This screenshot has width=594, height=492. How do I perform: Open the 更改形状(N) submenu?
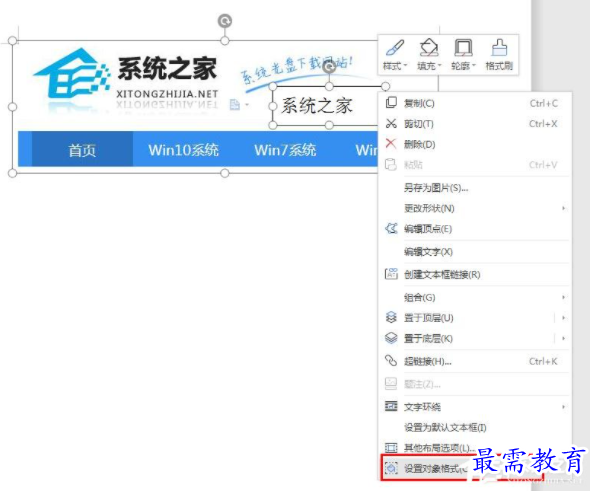(x=475, y=208)
